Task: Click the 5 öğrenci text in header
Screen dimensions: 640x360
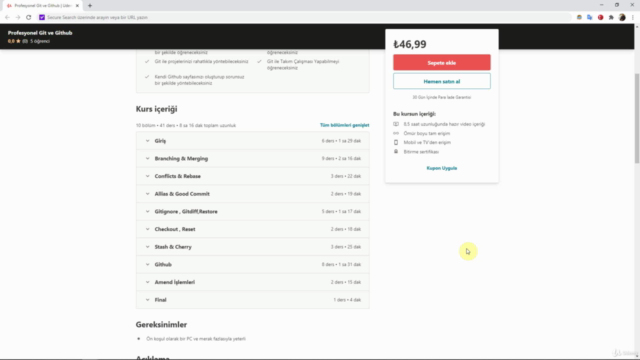Action: point(40,41)
